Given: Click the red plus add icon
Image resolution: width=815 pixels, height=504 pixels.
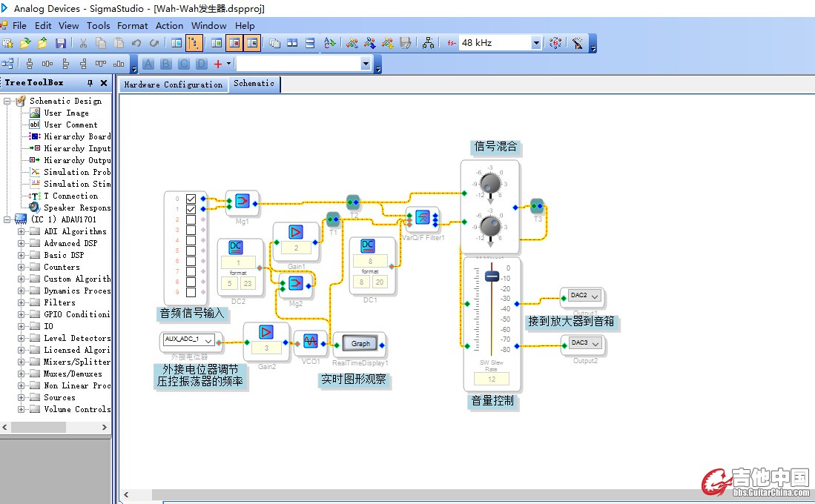Looking at the screenshot, I should (x=217, y=64).
